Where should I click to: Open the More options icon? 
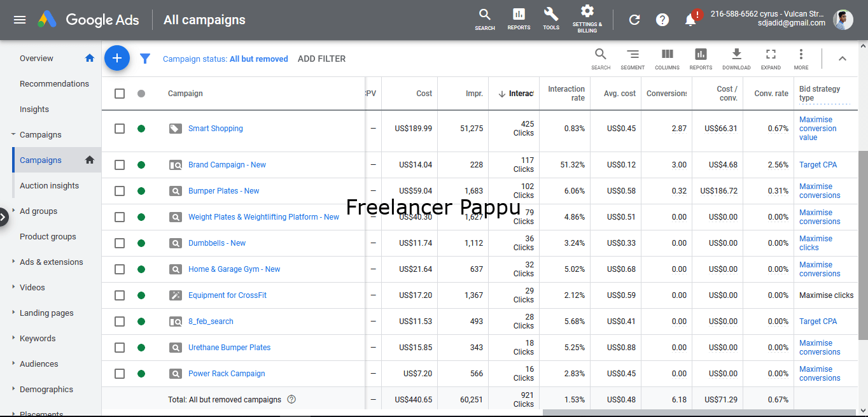pyautogui.click(x=801, y=59)
